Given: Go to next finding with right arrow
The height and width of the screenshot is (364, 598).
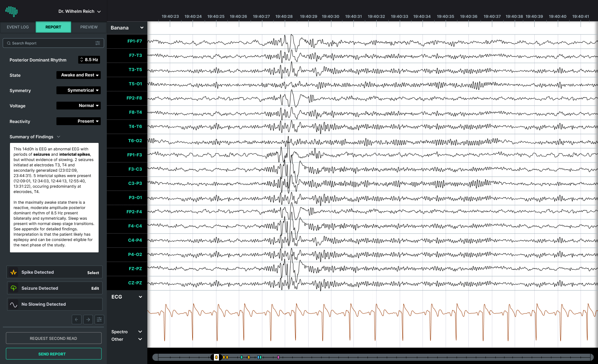Looking at the screenshot, I should click(x=88, y=320).
